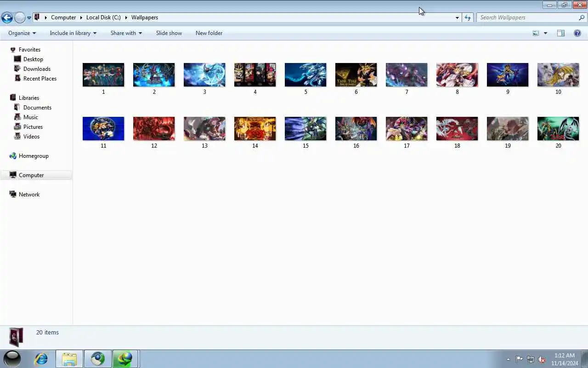The height and width of the screenshot is (368, 588).
Task: Go back with the blue Back arrow
Action: click(x=7, y=18)
